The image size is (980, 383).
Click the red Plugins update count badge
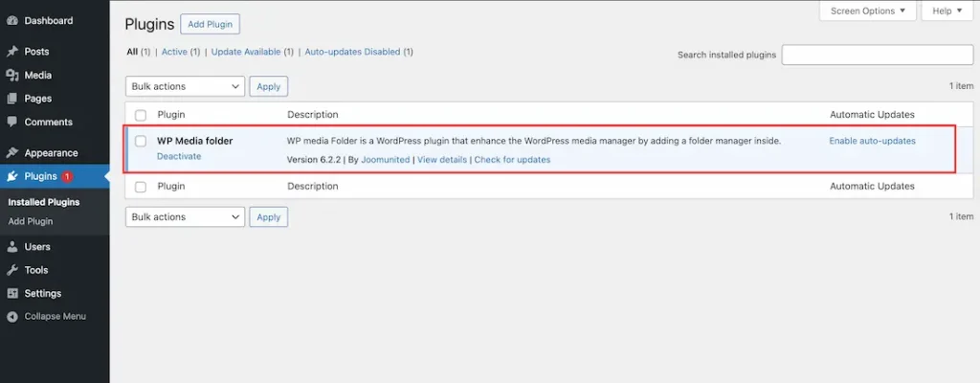(x=67, y=176)
